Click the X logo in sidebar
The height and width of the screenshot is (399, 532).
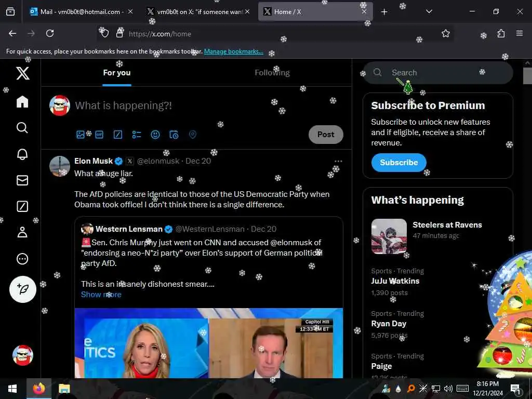click(x=23, y=73)
